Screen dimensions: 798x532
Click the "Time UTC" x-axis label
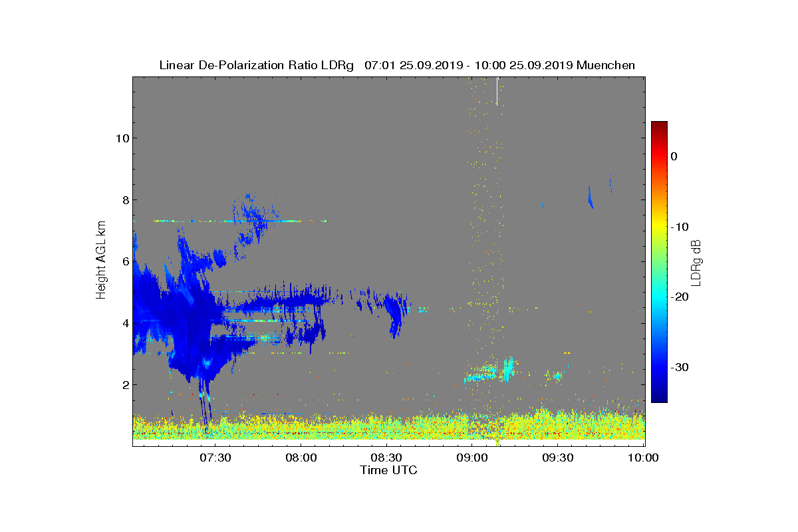pyautogui.click(x=388, y=470)
